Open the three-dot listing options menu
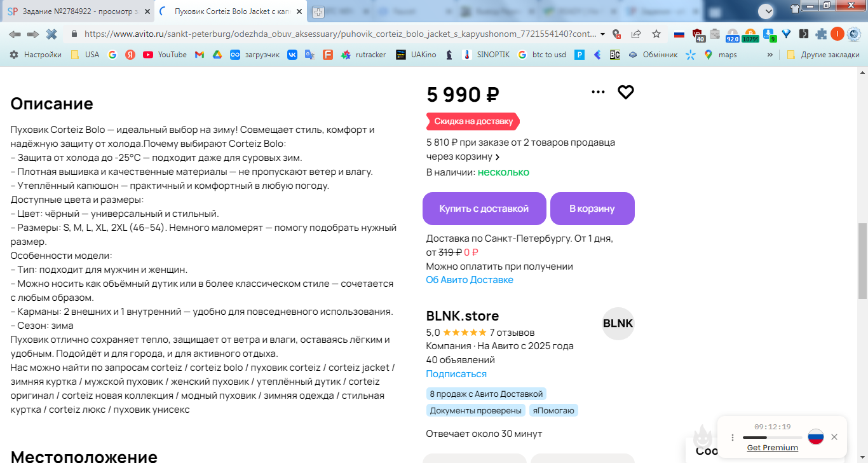The height and width of the screenshot is (463, 868). [x=598, y=92]
